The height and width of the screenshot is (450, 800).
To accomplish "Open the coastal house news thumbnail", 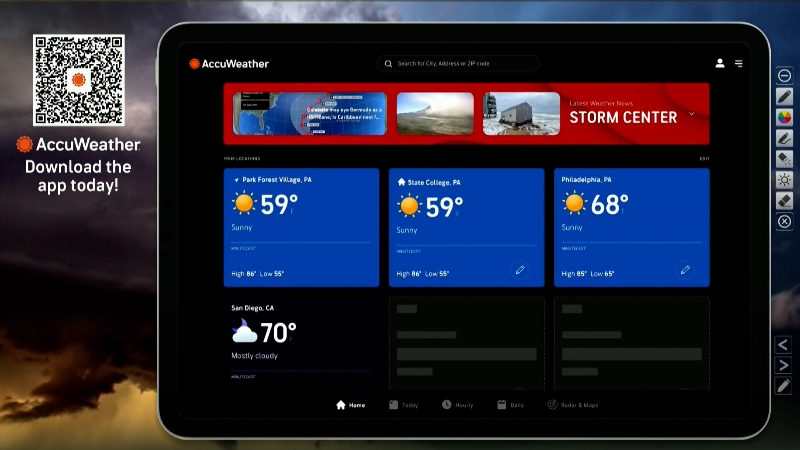I will pos(521,114).
